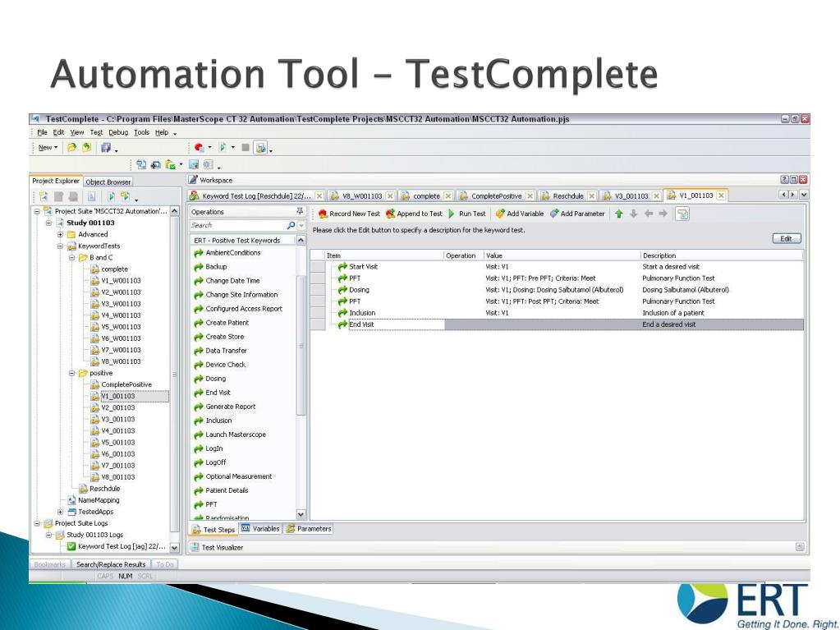Open Keyword Test Log [jag] entry
This screenshot has height=630, width=840.
tap(117, 546)
